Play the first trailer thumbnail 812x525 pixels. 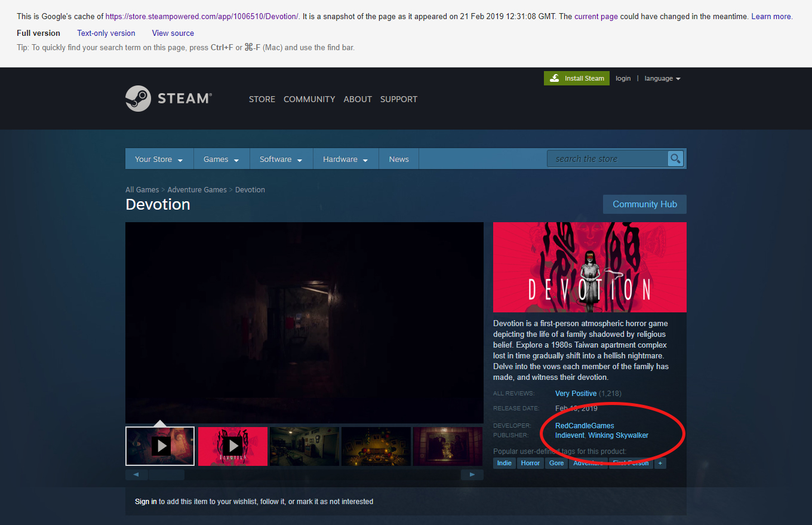click(x=160, y=446)
